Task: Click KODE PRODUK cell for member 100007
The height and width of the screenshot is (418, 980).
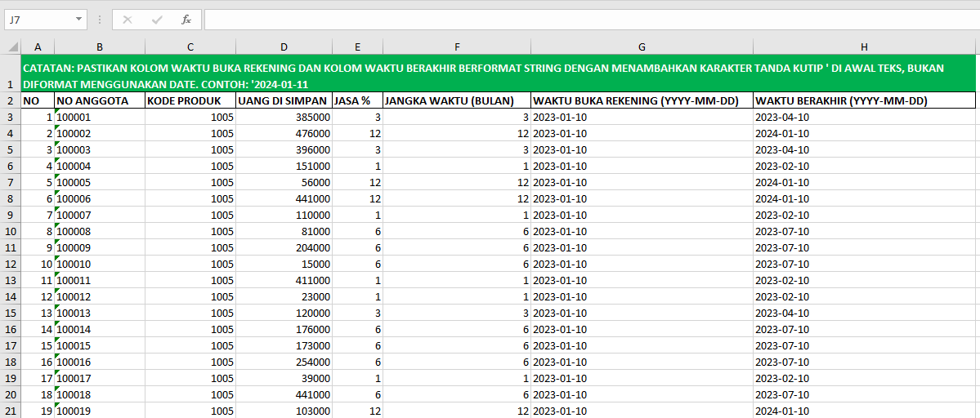Action: coord(190,216)
